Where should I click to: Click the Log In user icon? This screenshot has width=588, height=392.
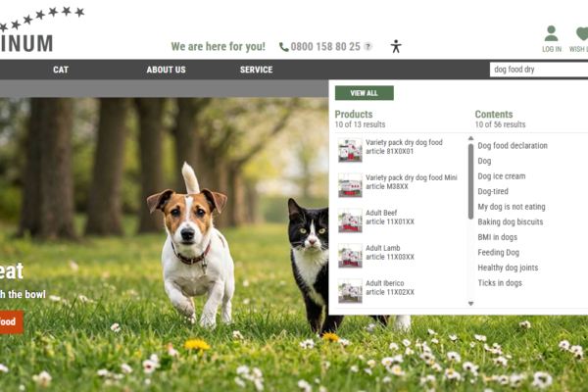tap(551, 34)
